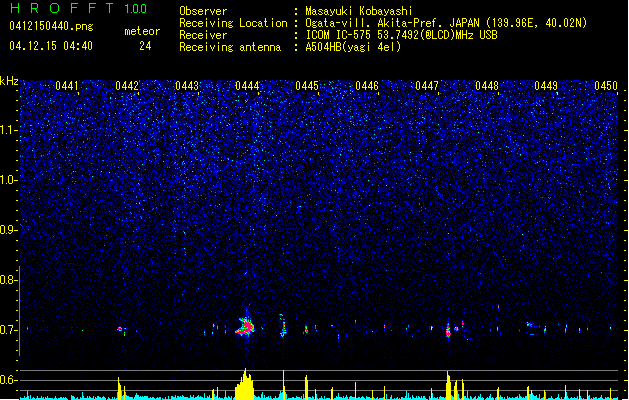The width and height of the screenshot is (629, 400).
Task: Click the 1.0 kHz axis label
Action: 8,180
